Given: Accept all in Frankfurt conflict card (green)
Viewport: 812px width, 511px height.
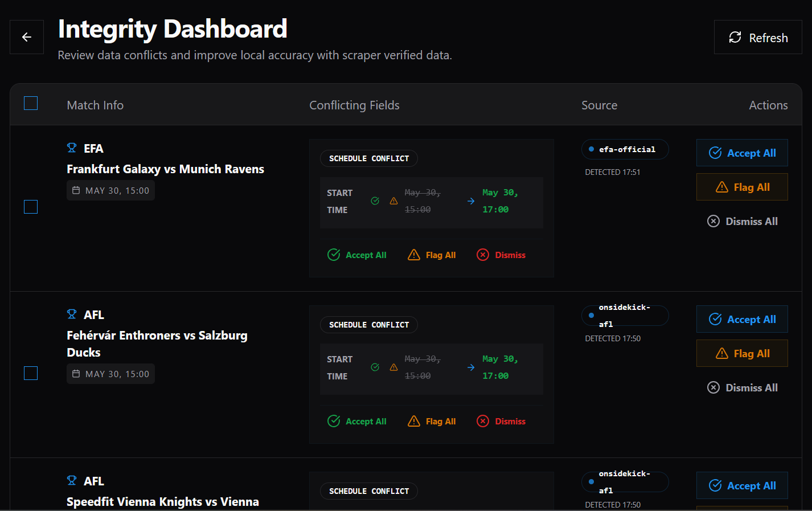Looking at the screenshot, I should (x=357, y=255).
